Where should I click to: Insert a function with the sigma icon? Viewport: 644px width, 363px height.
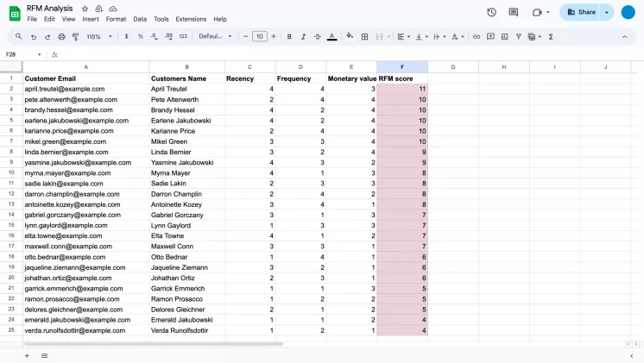(x=549, y=37)
